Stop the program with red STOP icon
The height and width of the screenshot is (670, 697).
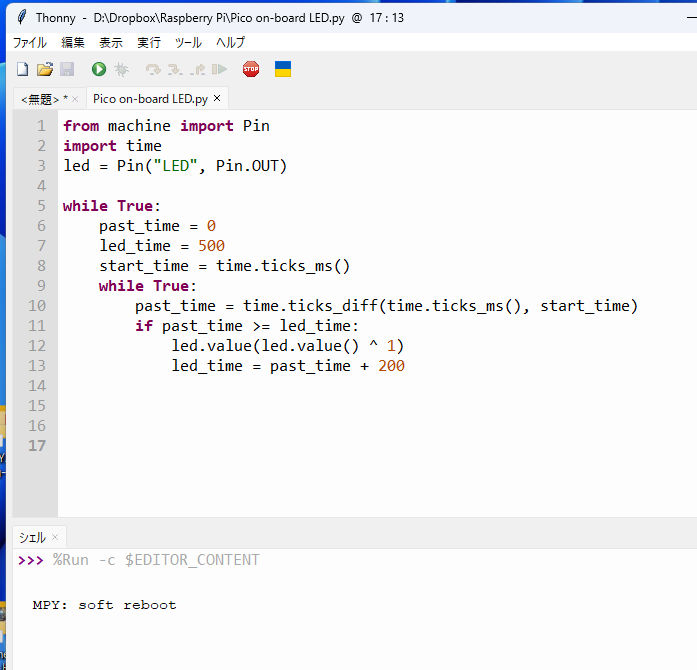(251, 69)
